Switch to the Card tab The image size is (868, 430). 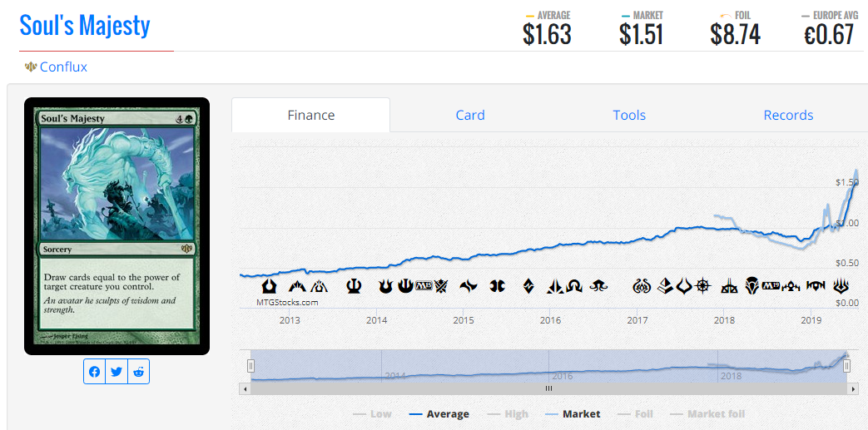click(469, 116)
